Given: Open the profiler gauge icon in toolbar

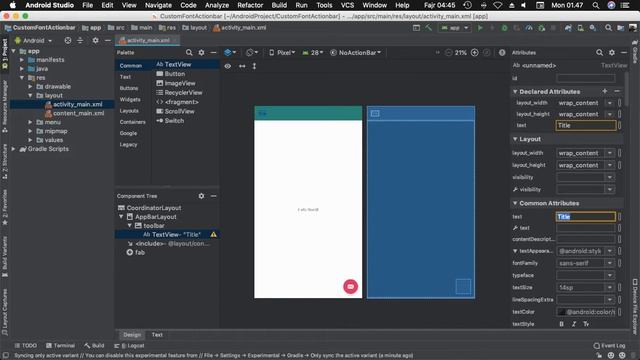Looking at the screenshot, I should click(529, 28).
